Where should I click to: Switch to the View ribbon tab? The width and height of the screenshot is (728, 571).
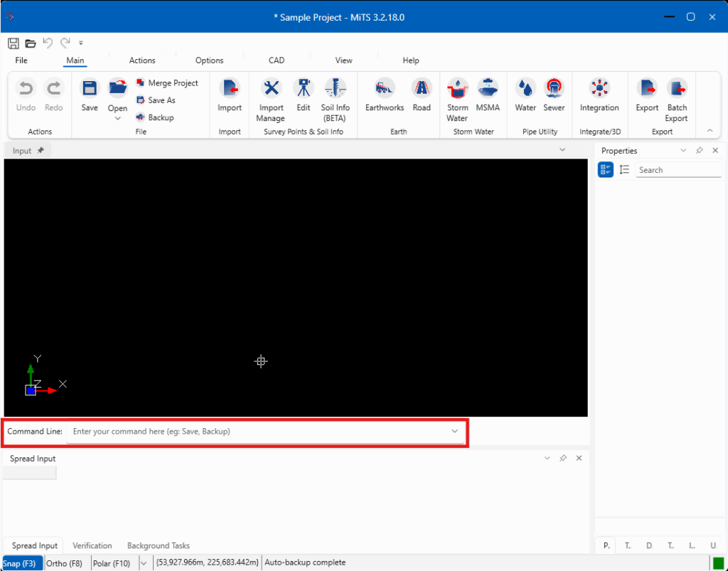click(343, 60)
